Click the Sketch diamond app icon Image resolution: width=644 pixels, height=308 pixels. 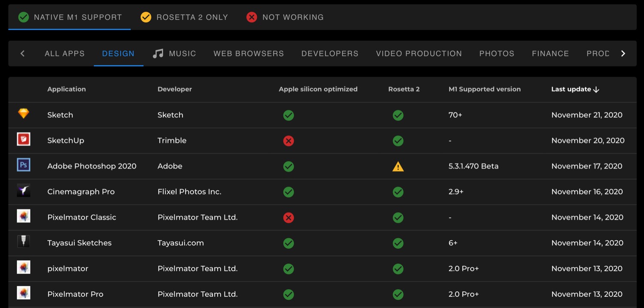point(24,114)
